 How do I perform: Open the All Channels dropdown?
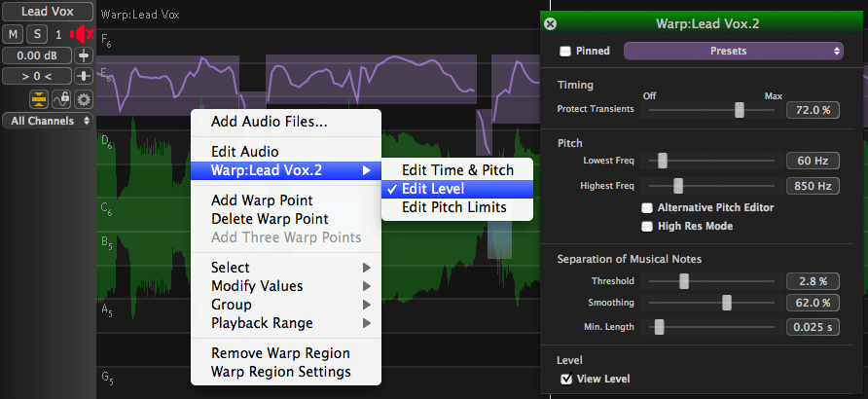(48, 121)
